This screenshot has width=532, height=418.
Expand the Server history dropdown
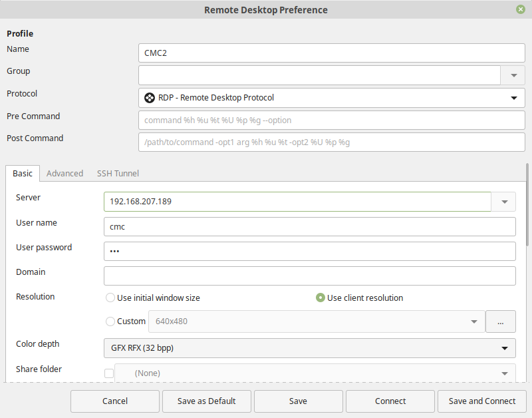503,202
